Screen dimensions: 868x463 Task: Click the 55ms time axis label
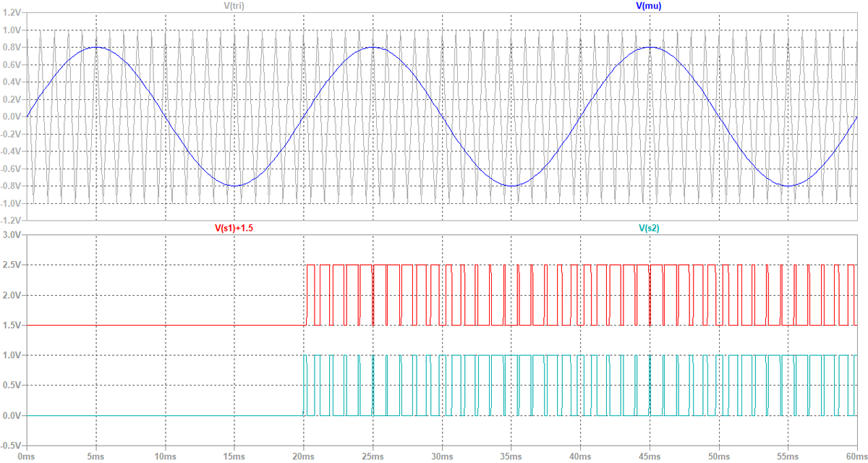(788, 457)
